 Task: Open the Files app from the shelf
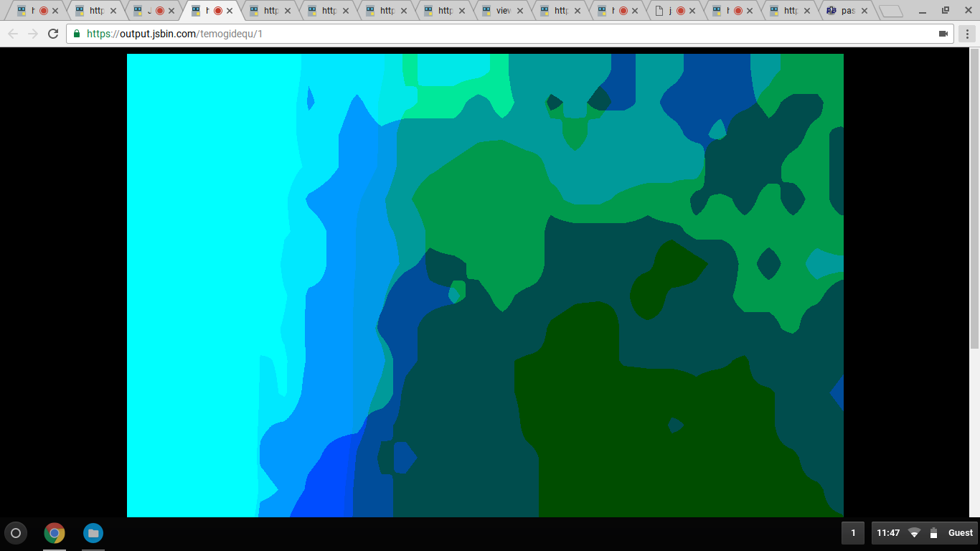point(93,533)
